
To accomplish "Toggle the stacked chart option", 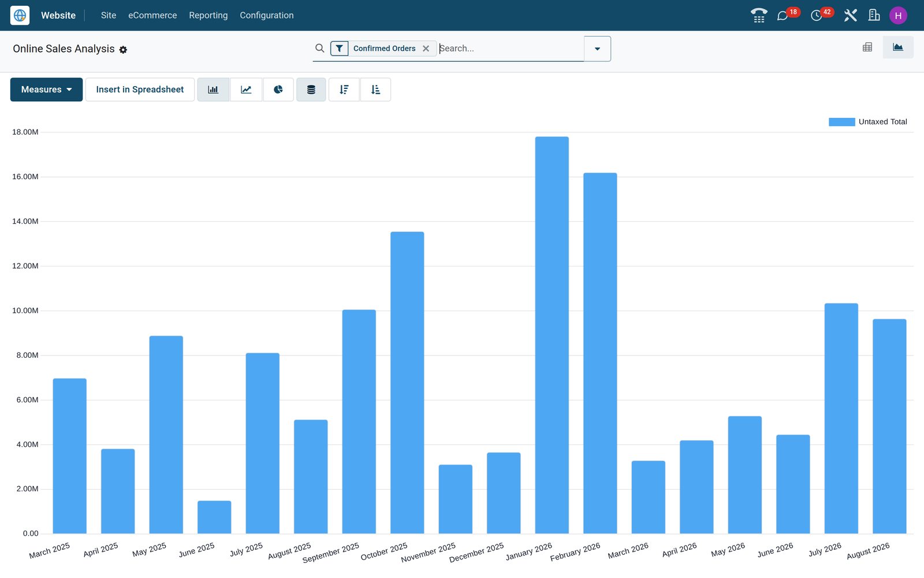I will pyautogui.click(x=311, y=90).
